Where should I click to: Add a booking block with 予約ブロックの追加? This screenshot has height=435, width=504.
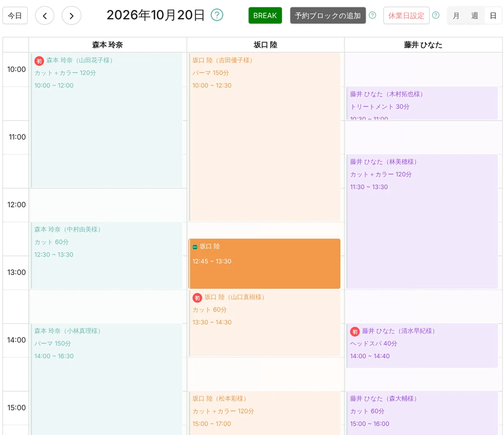[x=328, y=16]
